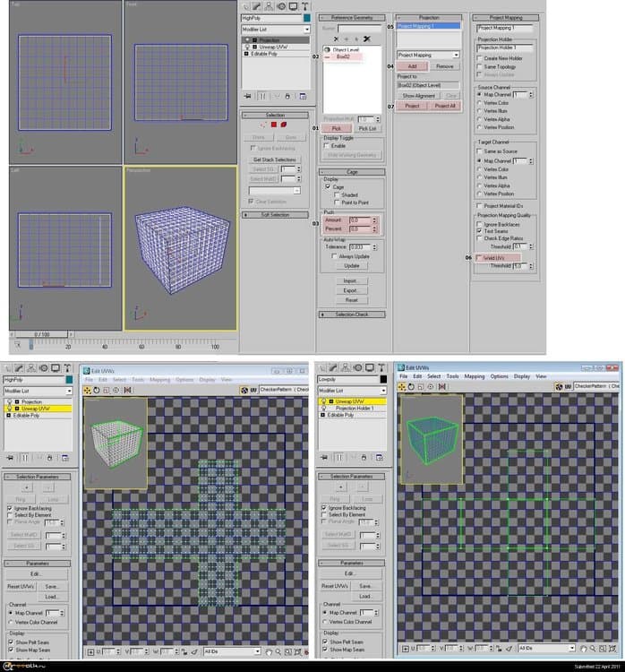
Task: Toggle the Test Seams checkbox
Action: point(480,231)
